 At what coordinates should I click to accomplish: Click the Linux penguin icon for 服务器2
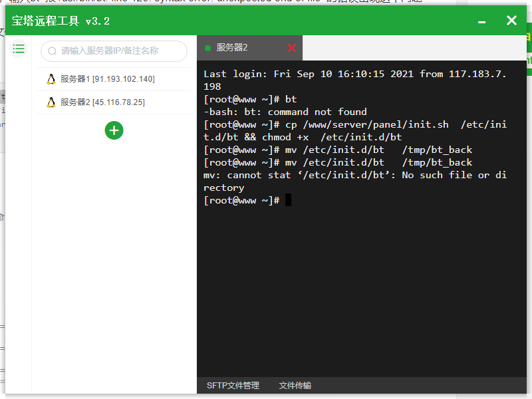point(51,102)
